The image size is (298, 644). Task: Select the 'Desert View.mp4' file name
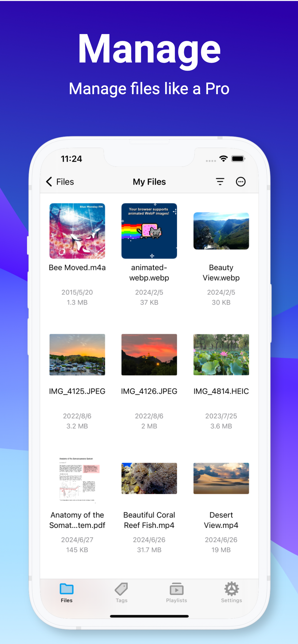pos(221,520)
